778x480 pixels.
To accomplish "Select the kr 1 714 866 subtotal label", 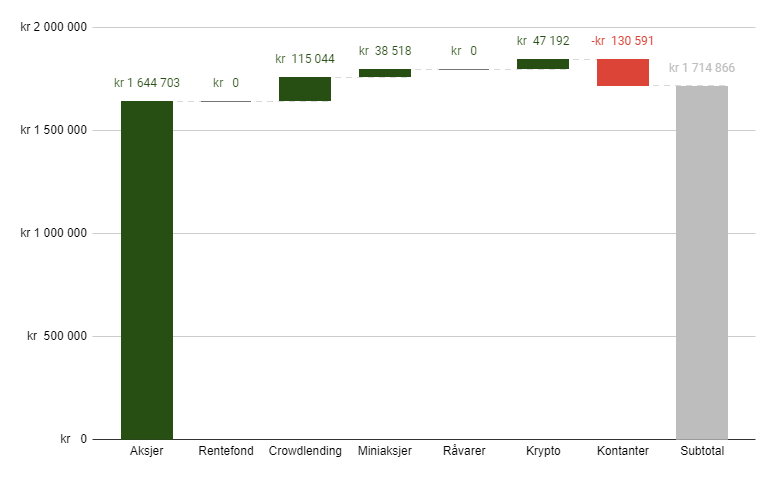I will click(702, 68).
